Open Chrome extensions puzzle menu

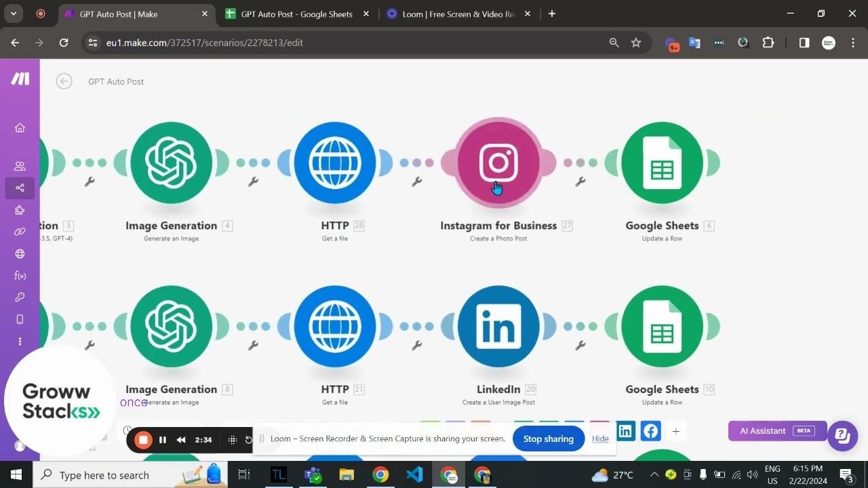coord(768,43)
